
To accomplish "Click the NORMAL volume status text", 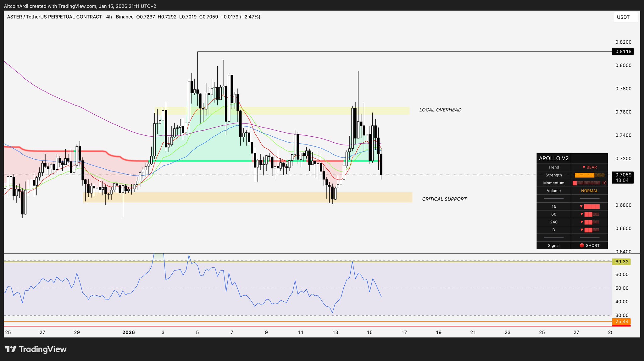I will pyautogui.click(x=589, y=191).
